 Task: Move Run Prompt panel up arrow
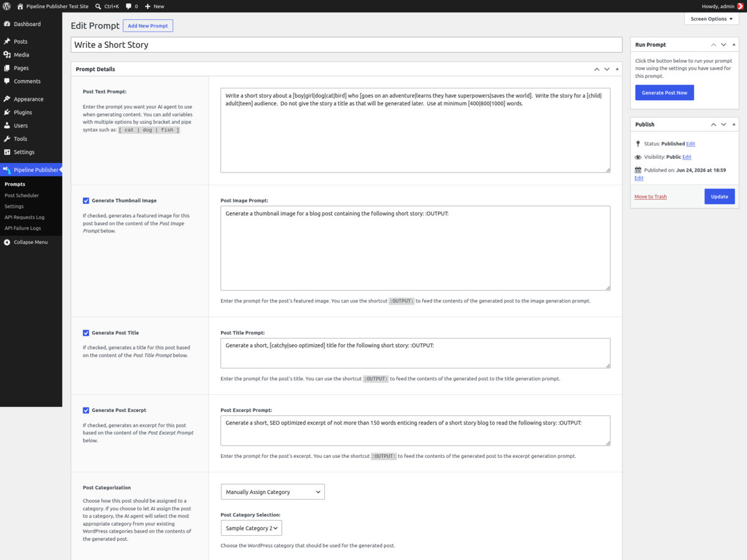(713, 45)
